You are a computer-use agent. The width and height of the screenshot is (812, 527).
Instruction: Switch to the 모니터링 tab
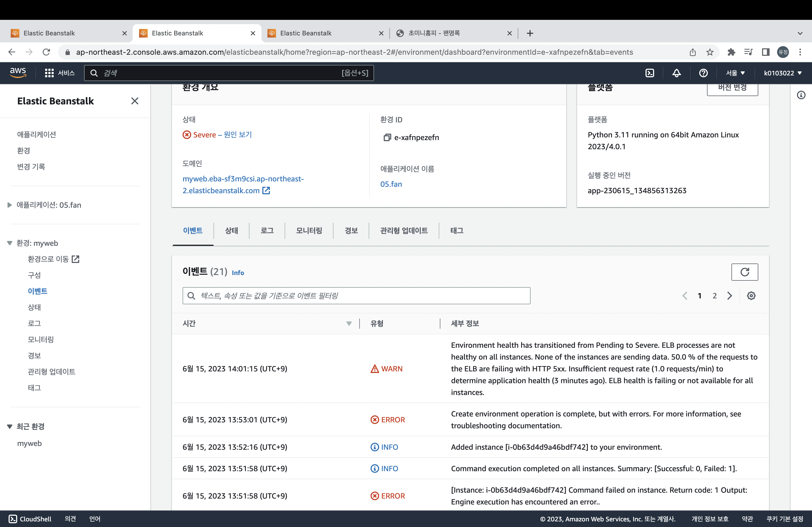tap(309, 231)
